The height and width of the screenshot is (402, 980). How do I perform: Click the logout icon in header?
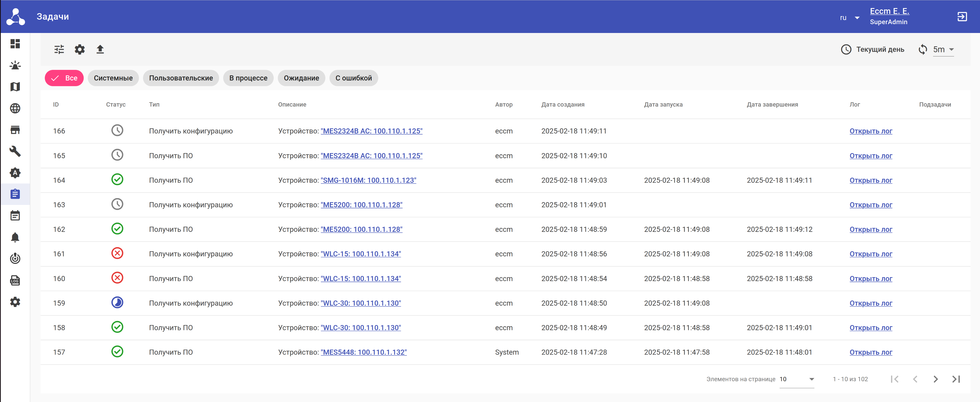(962, 17)
